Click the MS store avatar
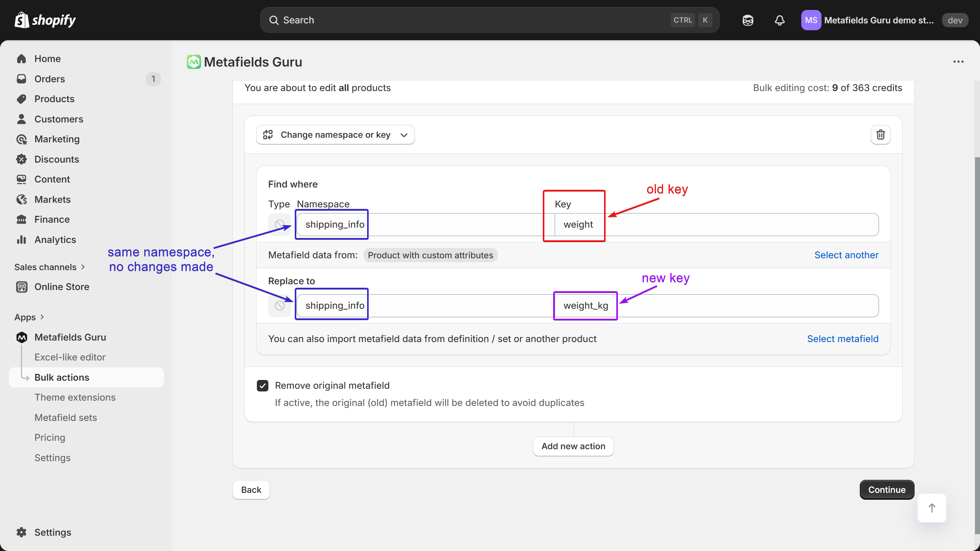Image resolution: width=980 pixels, height=551 pixels. 811,20
